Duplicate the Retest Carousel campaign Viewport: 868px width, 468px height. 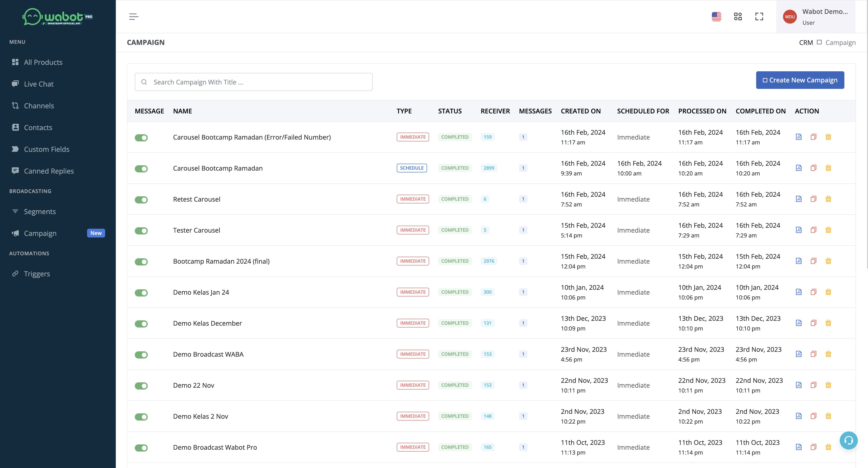pos(813,199)
